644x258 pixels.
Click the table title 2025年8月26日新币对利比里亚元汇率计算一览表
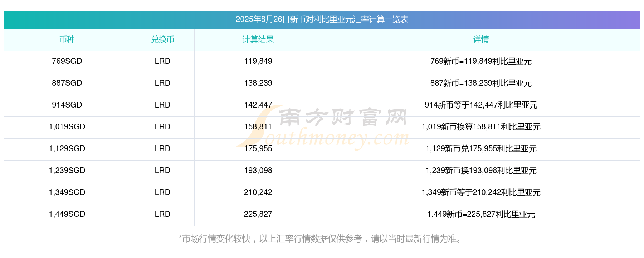pos(322,19)
